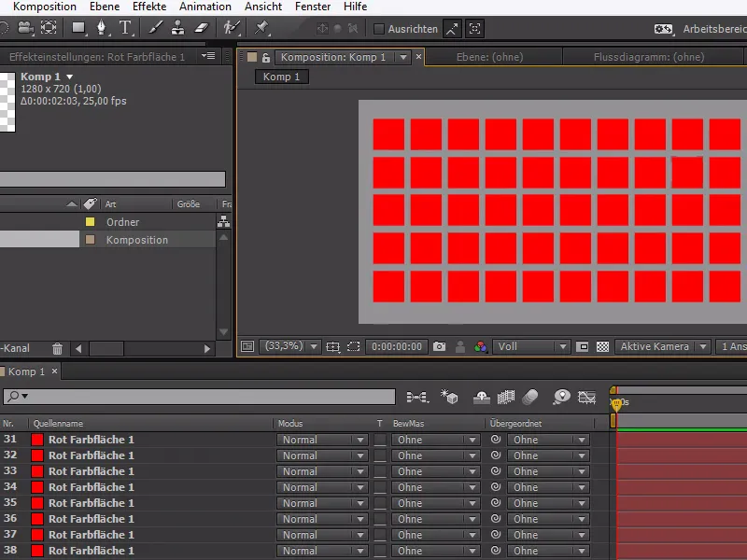Click the current time 0:00:00:00 display
This screenshot has height=560, width=747.
[397, 346]
